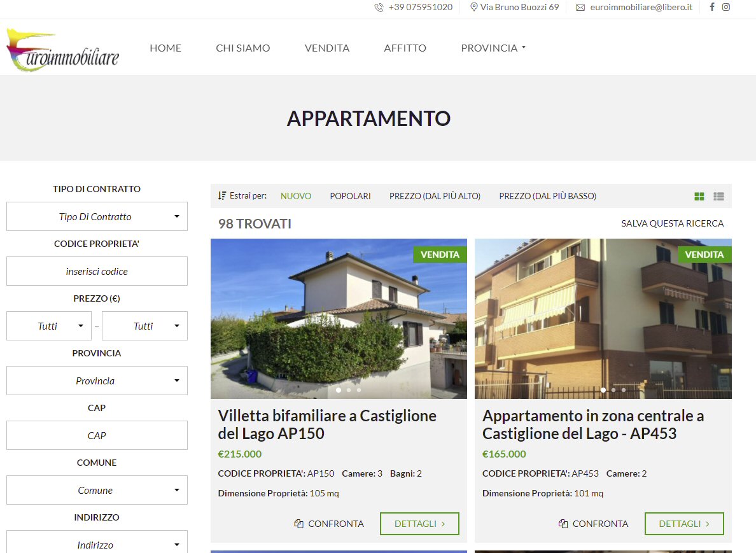Focus the inserisci codice input field
This screenshot has height=553, width=756.
[97, 272]
